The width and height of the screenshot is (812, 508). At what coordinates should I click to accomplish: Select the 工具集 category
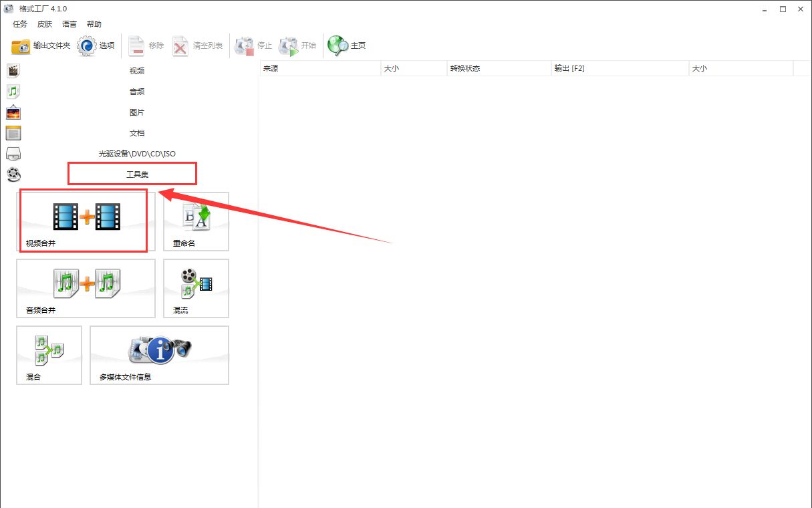137,174
